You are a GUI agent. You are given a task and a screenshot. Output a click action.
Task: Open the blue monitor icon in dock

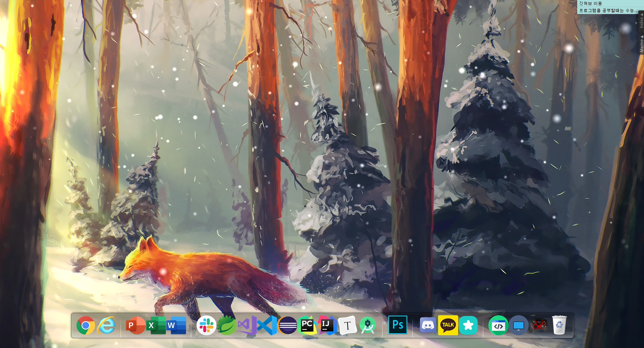click(518, 325)
